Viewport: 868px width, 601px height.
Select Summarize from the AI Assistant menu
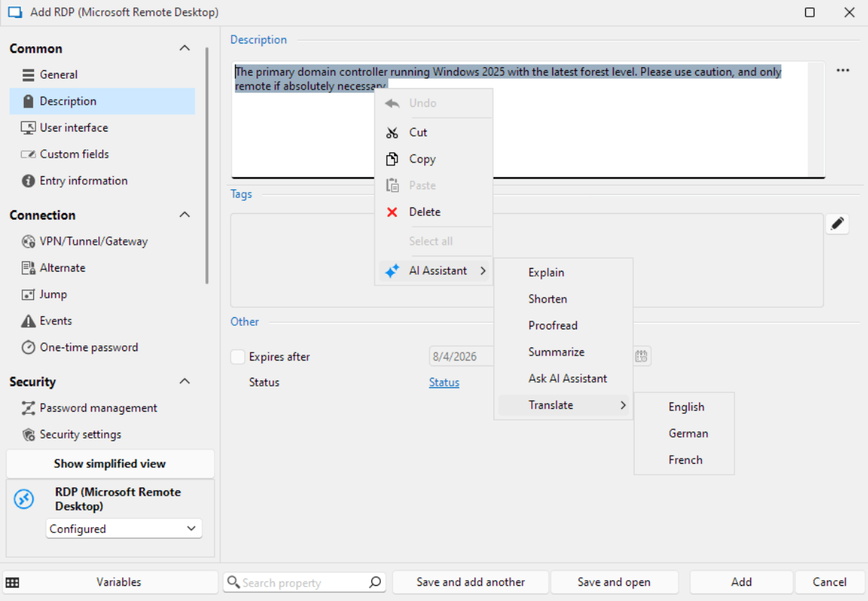pyautogui.click(x=556, y=353)
